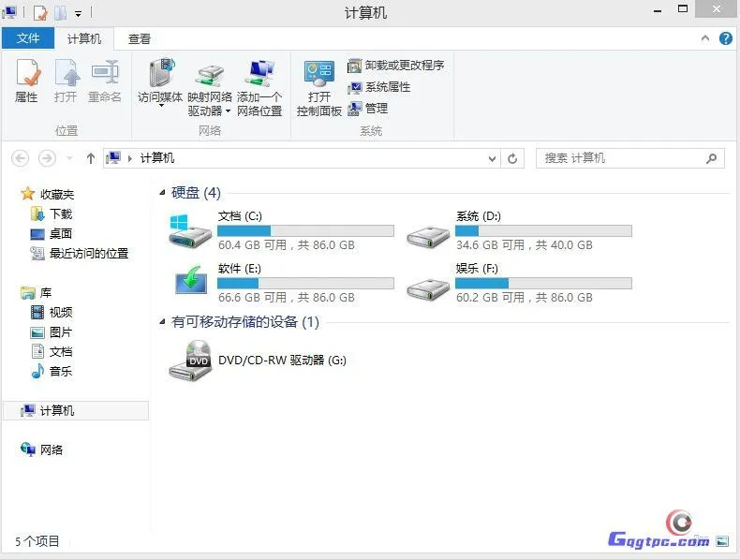Click the search magnifier icon
Viewport: 740px width, 560px height.
click(711, 158)
